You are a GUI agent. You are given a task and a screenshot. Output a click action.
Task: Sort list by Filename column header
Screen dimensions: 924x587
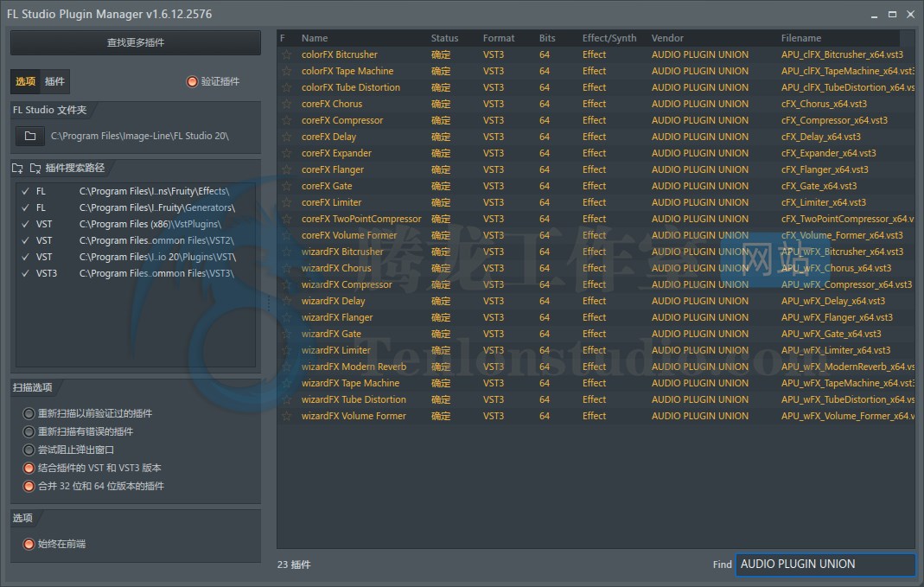[x=801, y=38]
